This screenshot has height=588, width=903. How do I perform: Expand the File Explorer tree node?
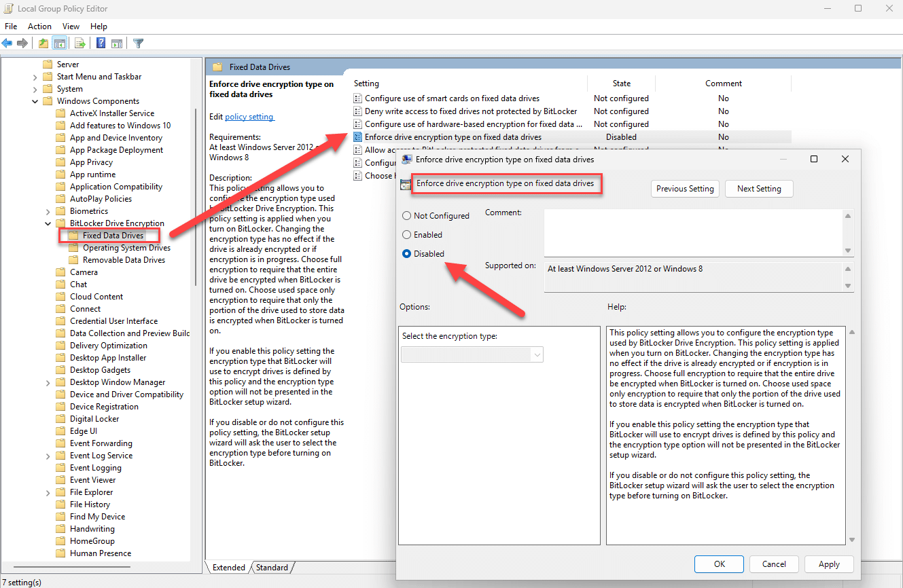coord(48,492)
